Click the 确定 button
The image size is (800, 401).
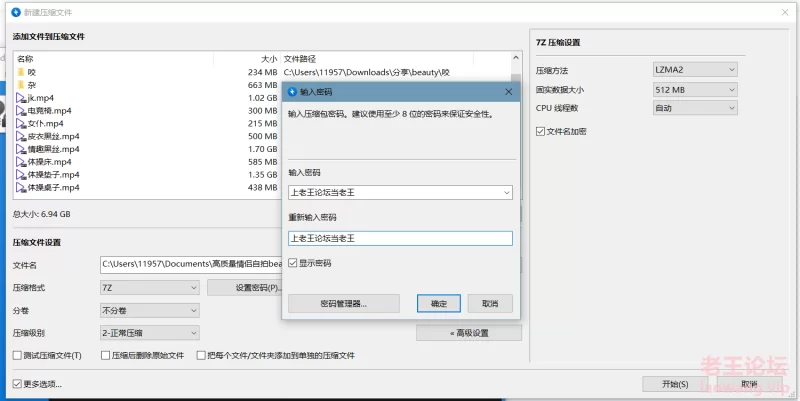[439, 304]
